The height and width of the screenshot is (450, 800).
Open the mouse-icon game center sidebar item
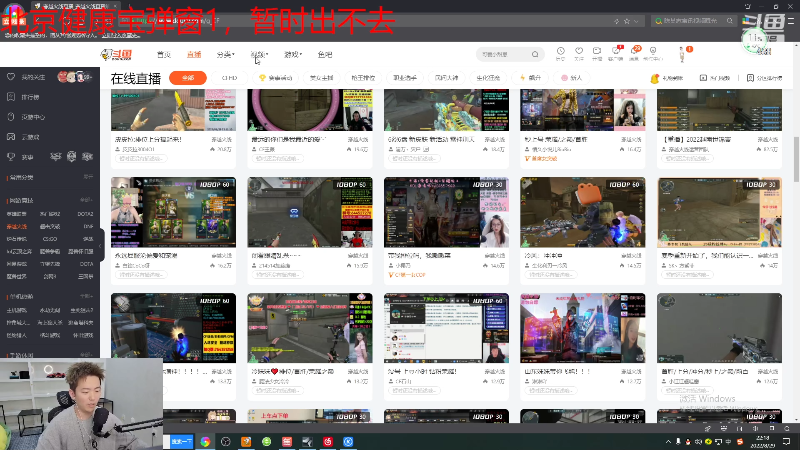27,117
